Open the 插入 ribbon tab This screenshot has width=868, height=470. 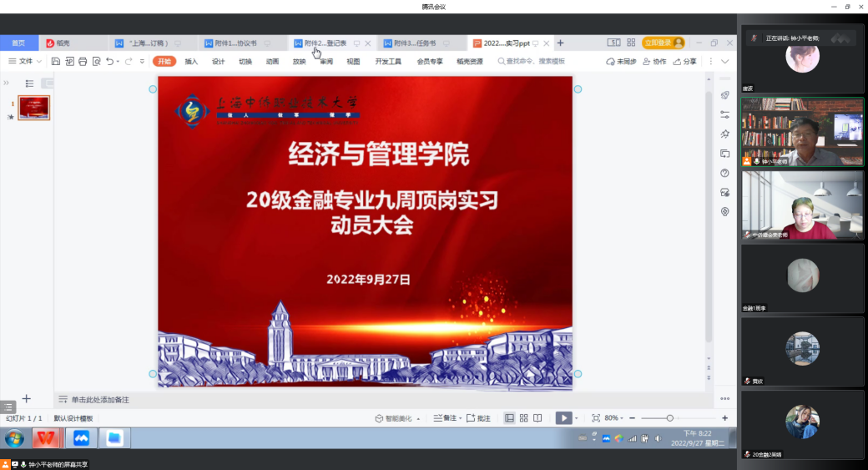191,61
